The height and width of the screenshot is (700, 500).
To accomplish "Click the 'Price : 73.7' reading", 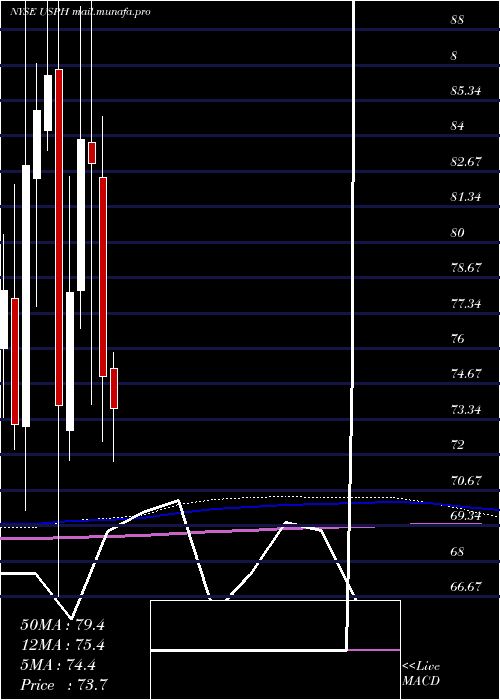I will coord(64,685).
